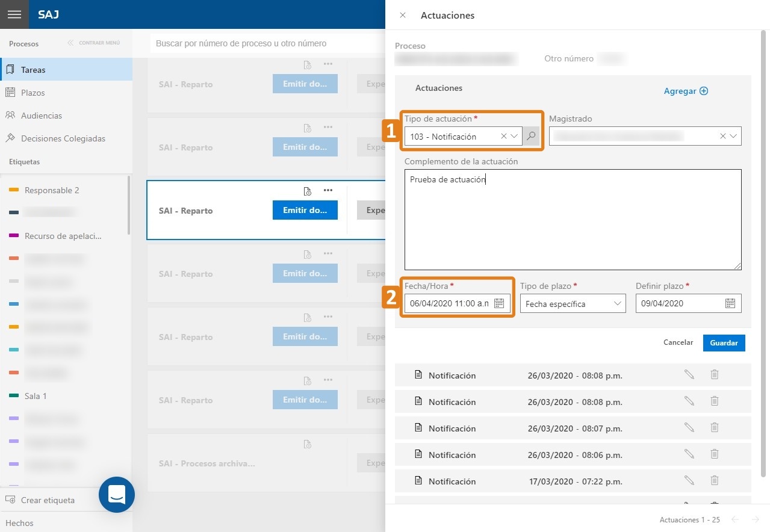Viewport: 770px width, 532px height.
Task: Expand the Magistrado dropdown
Action: [733, 137]
